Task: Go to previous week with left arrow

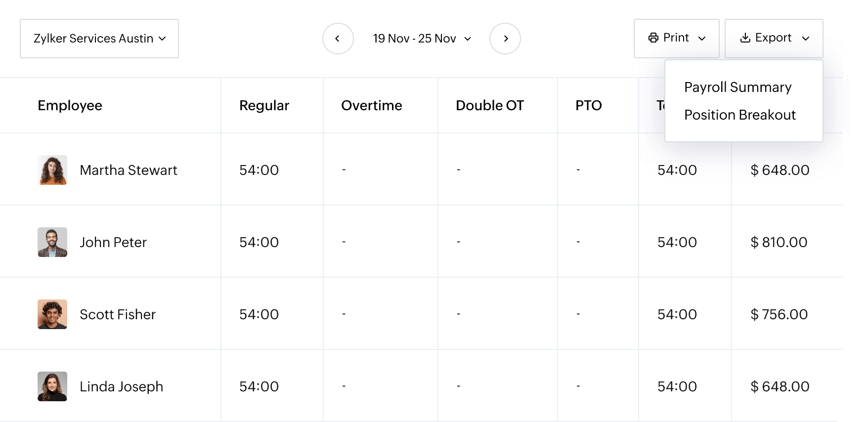Action: pyautogui.click(x=338, y=39)
